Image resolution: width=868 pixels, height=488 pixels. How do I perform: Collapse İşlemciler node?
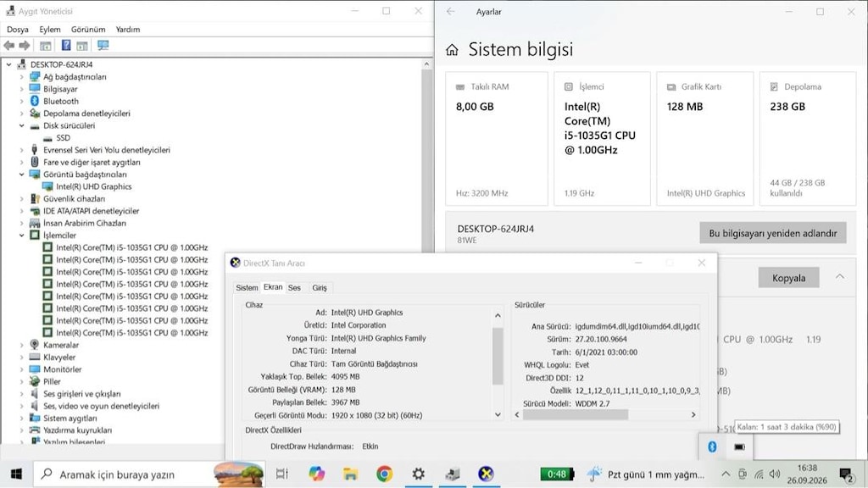21,236
